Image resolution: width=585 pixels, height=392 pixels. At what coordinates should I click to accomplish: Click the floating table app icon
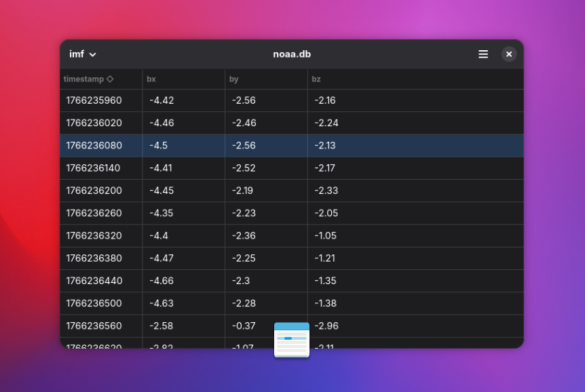coord(292,340)
